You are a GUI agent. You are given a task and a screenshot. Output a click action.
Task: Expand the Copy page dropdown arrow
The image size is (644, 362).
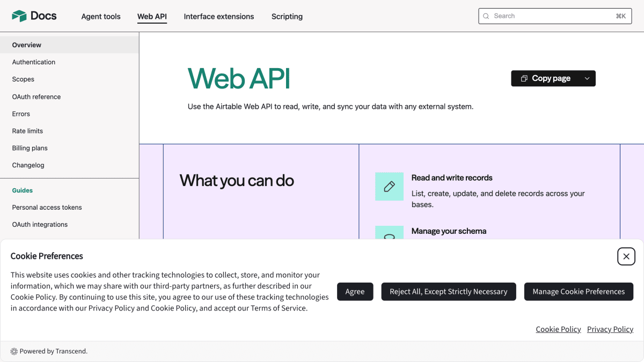587,78
